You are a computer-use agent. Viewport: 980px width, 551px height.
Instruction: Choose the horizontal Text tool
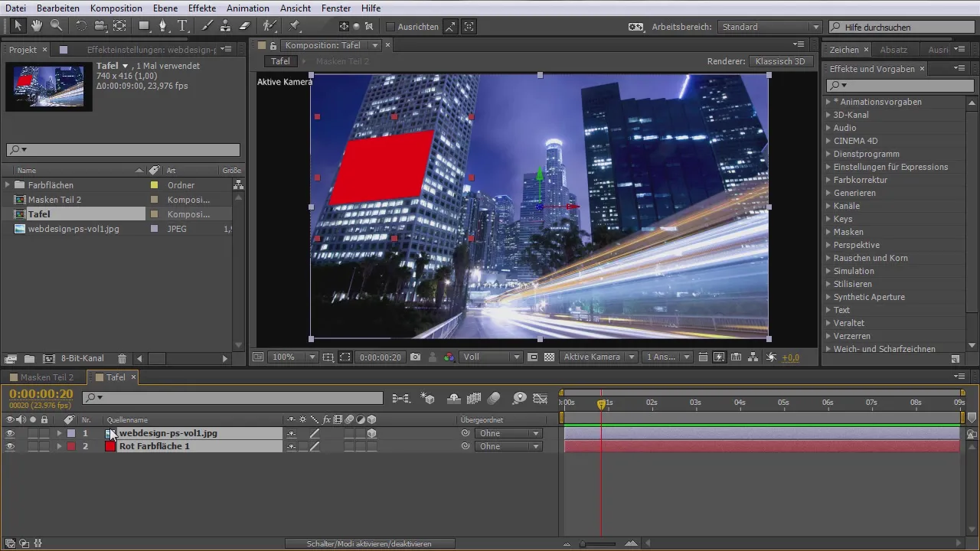pyautogui.click(x=182, y=26)
